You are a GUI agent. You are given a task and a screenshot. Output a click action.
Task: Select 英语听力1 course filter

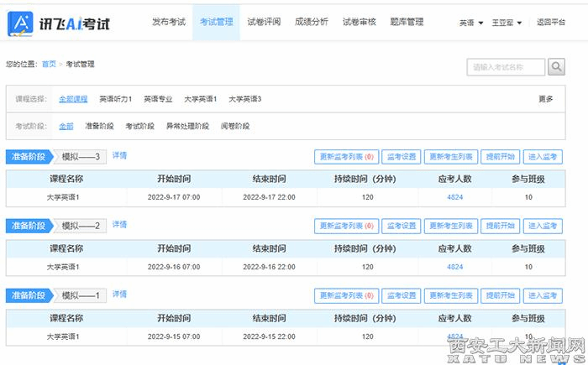click(115, 99)
